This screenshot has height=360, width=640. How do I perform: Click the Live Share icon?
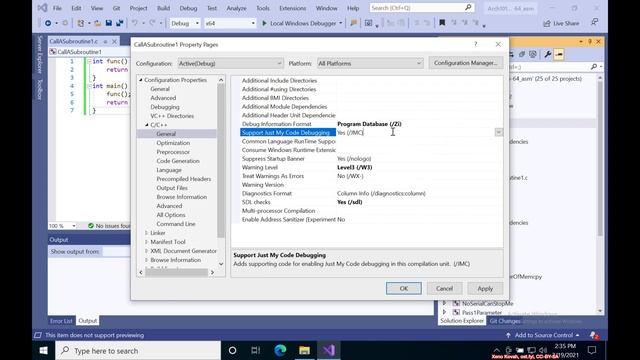click(547, 24)
